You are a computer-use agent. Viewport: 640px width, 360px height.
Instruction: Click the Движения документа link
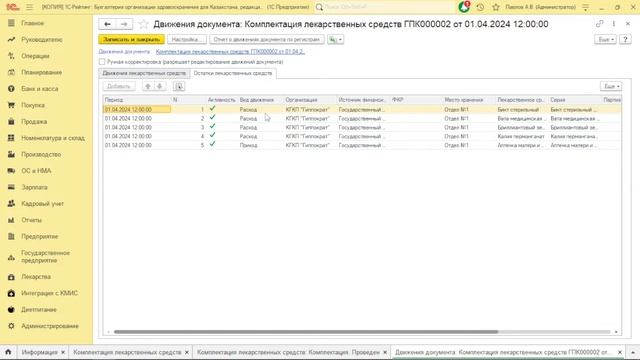coord(124,51)
